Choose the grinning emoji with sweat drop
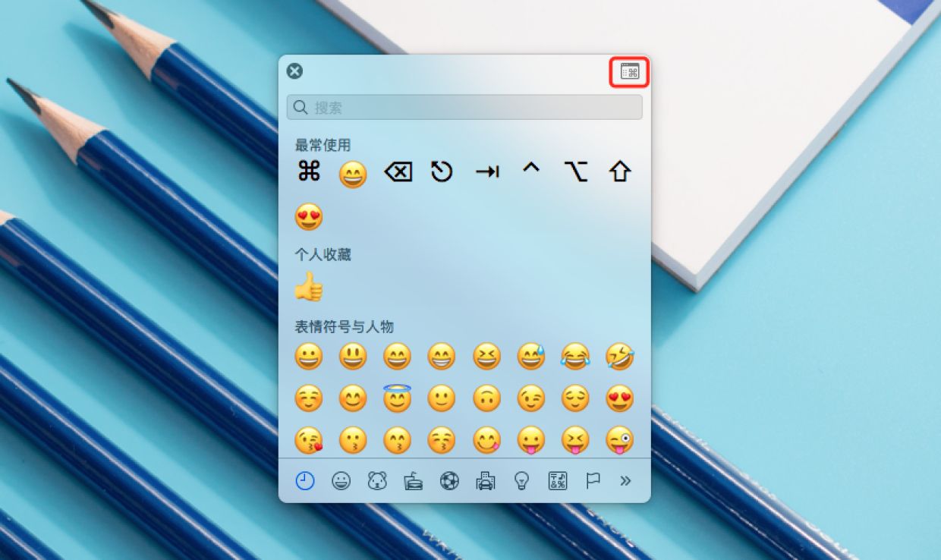Viewport: 941px width, 560px height. coord(531,356)
